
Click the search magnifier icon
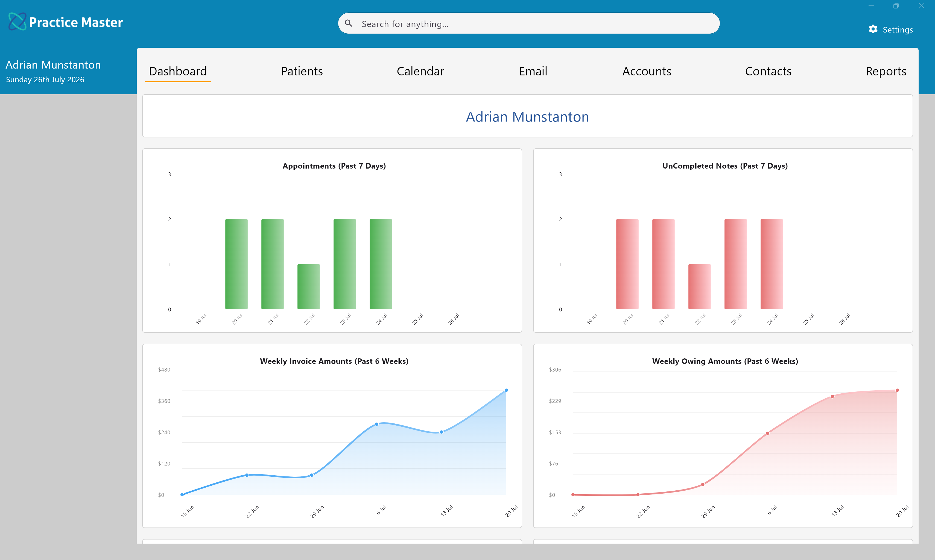348,23
